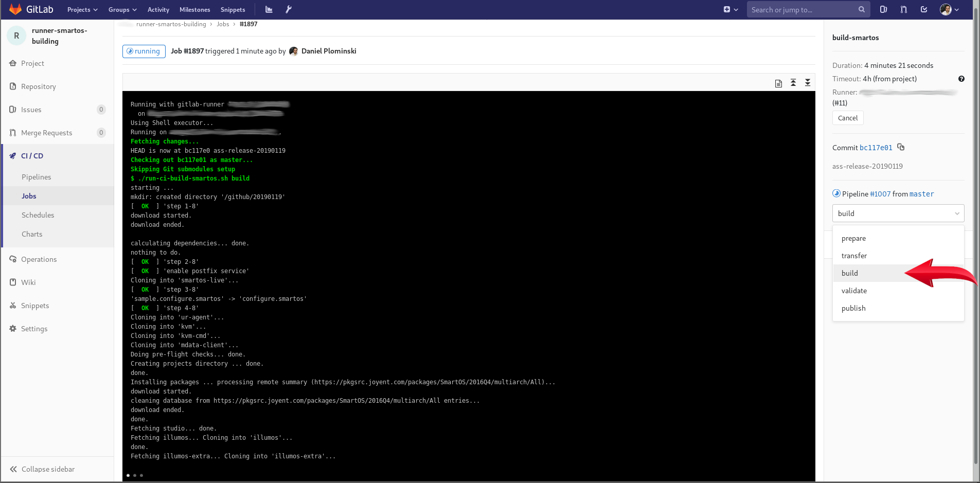The width and height of the screenshot is (980, 483).
Task: Select the transfer stage option
Action: click(x=898, y=256)
